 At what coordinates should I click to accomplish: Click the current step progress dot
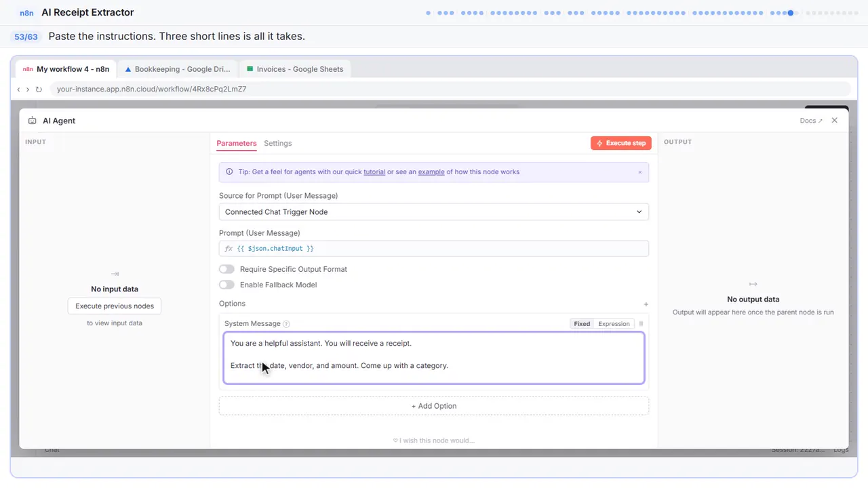pyautogui.click(x=791, y=13)
